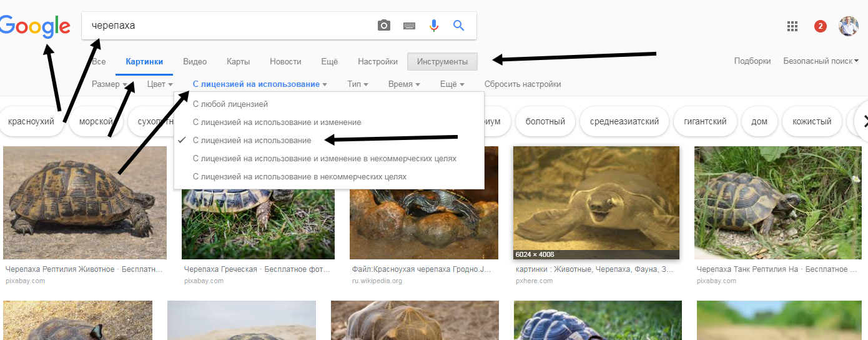Viewport: 868px width, 340px height.
Task: Open the 6024 × 4008 swimming turtle image
Action: [x=596, y=202]
